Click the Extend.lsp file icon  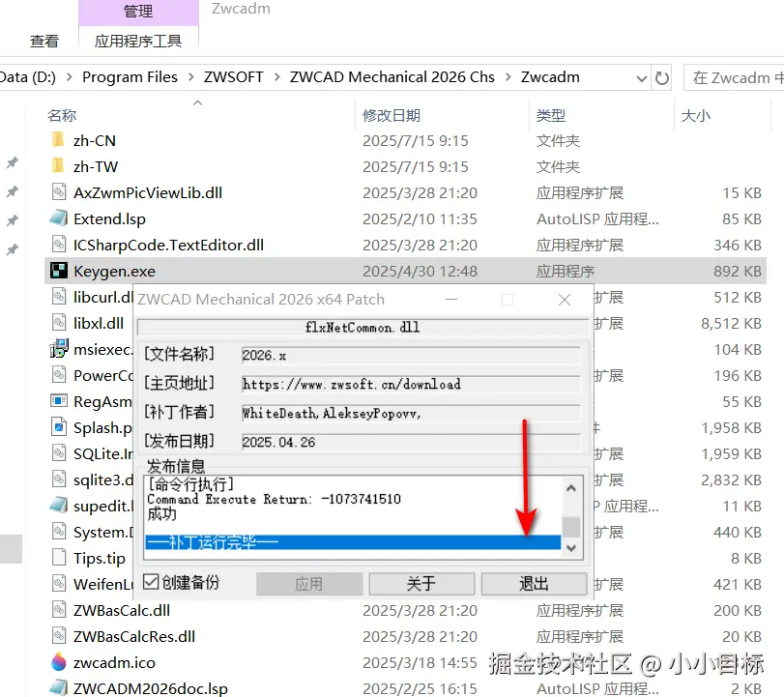(x=59, y=218)
